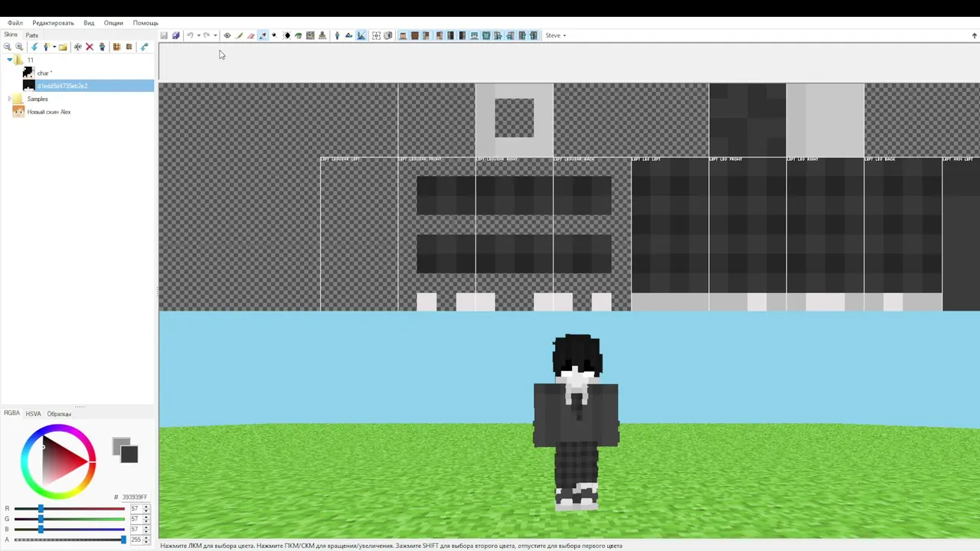Open the undo history dropdown arrow
The image size is (980, 551).
click(198, 35)
